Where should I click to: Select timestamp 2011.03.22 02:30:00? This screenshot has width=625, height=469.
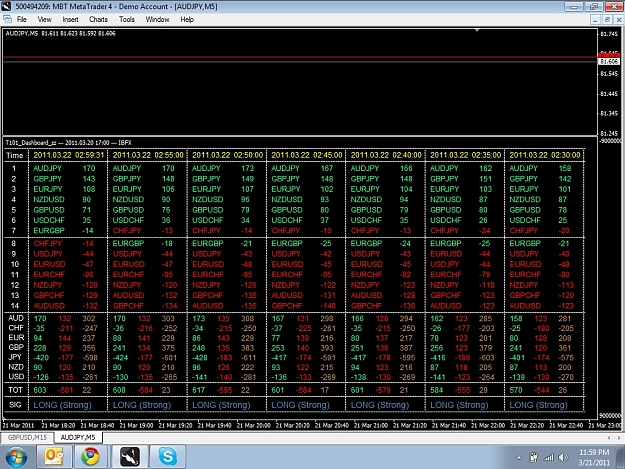click(544, 155)
